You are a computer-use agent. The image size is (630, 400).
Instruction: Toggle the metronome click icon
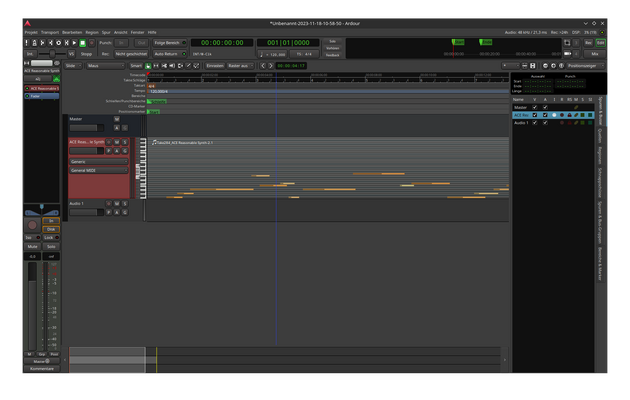click(35, 43)
